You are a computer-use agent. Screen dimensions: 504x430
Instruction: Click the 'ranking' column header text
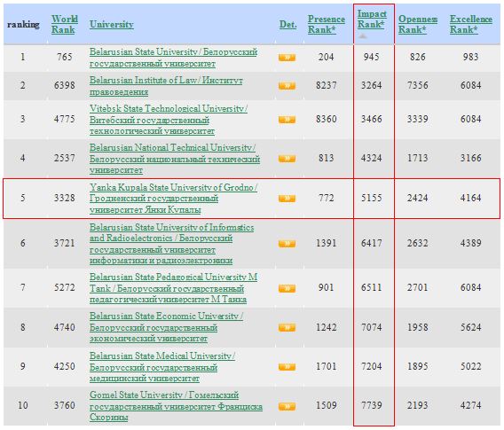pyautogui.click(x=23, y=24)
